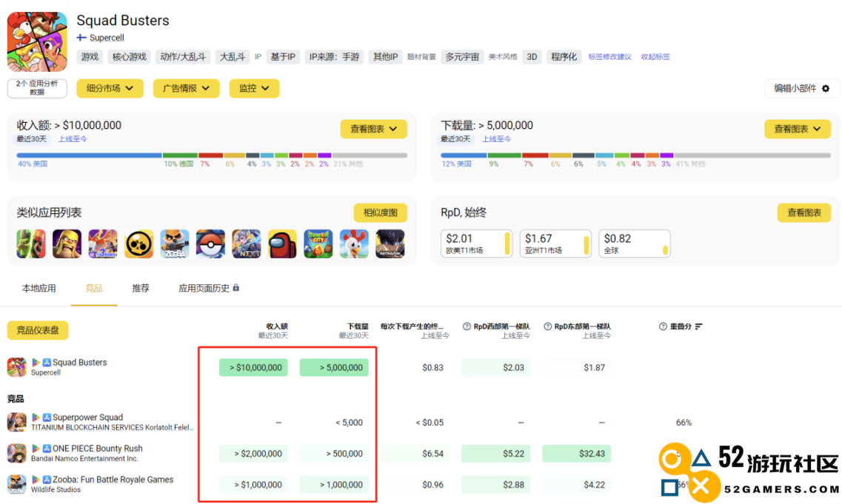Switch to the 推荐 tab
This screenshot has width=842, height=504.
tap(141, 288)
